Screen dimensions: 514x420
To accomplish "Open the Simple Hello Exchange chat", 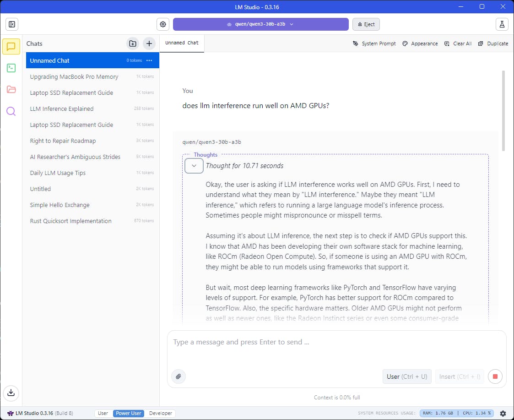I will [92, 205].
